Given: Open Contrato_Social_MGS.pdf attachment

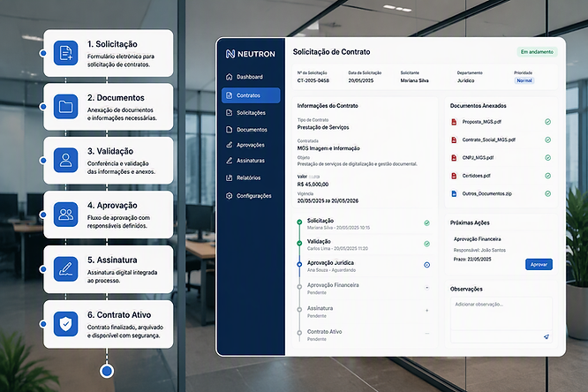Looking at the screenshot, I should pyautogui.click(x=488, y=139).
